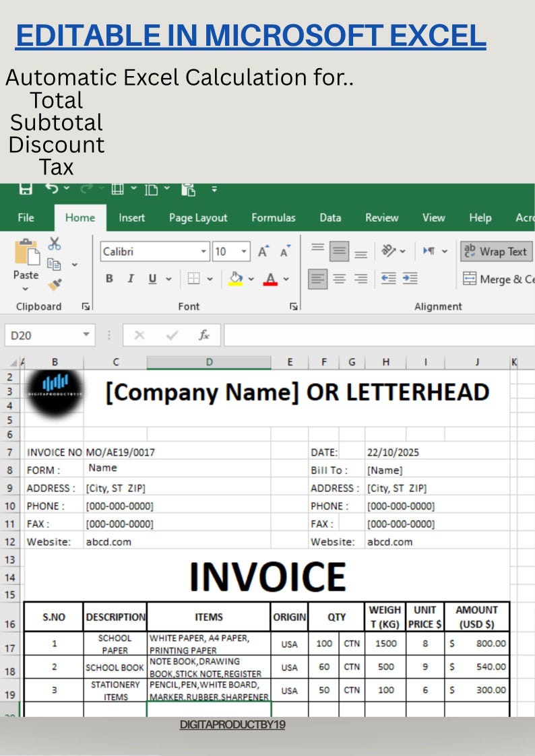Click the Increase Font Size icon

tap(263, 251)
